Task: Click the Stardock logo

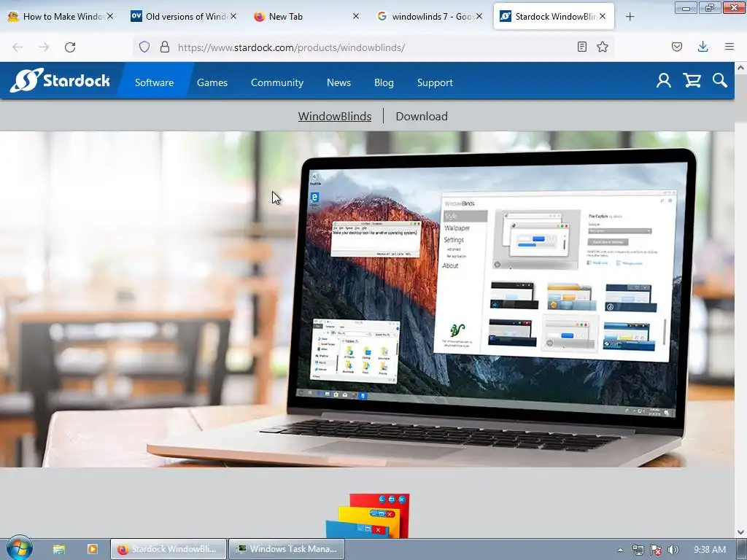Action: (60, 80)
